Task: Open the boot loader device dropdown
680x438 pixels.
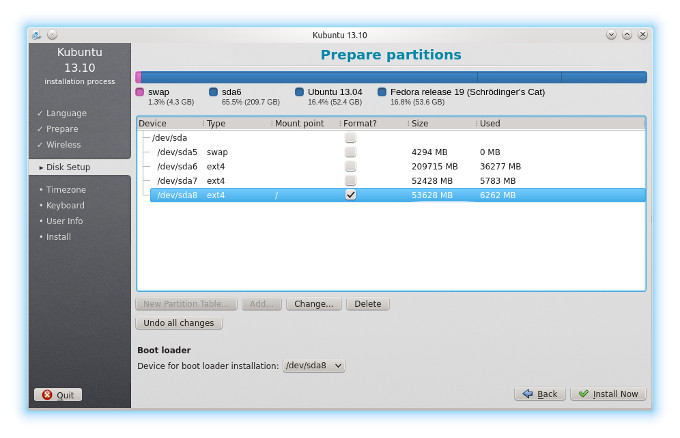Action: click(314, 366)
